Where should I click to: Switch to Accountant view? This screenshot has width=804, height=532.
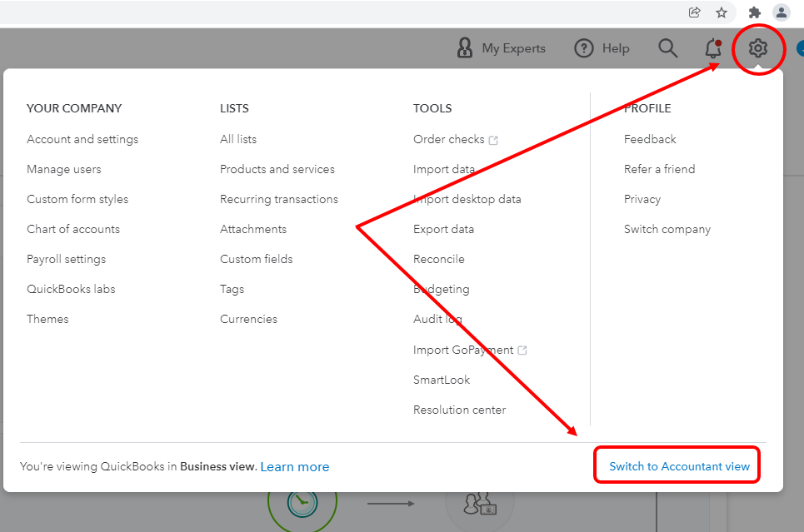pos(679,466)
